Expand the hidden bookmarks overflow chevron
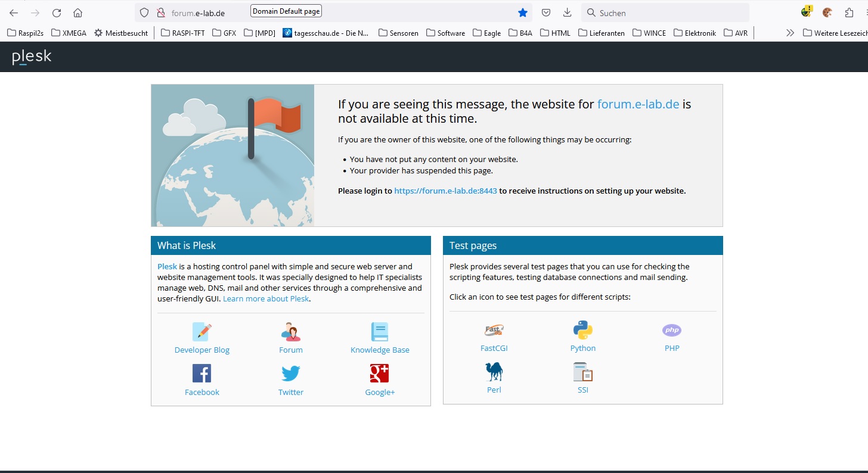 (x=790, y=33)
